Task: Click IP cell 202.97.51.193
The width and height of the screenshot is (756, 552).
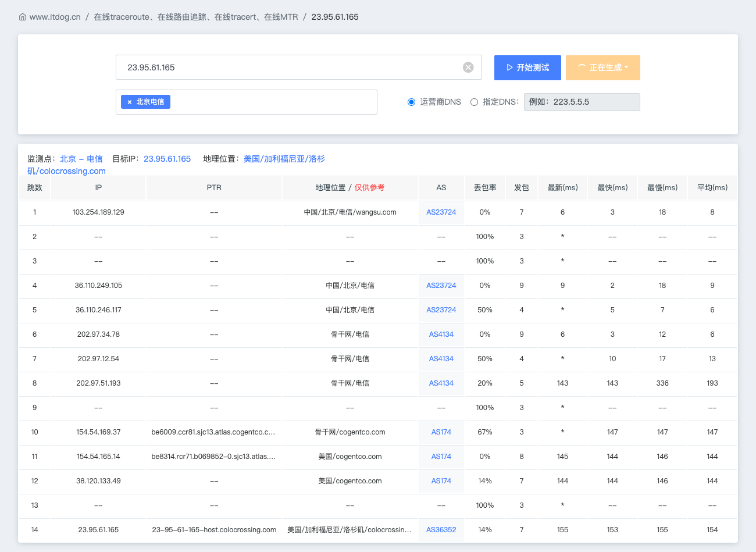Action: coord(98,383)
